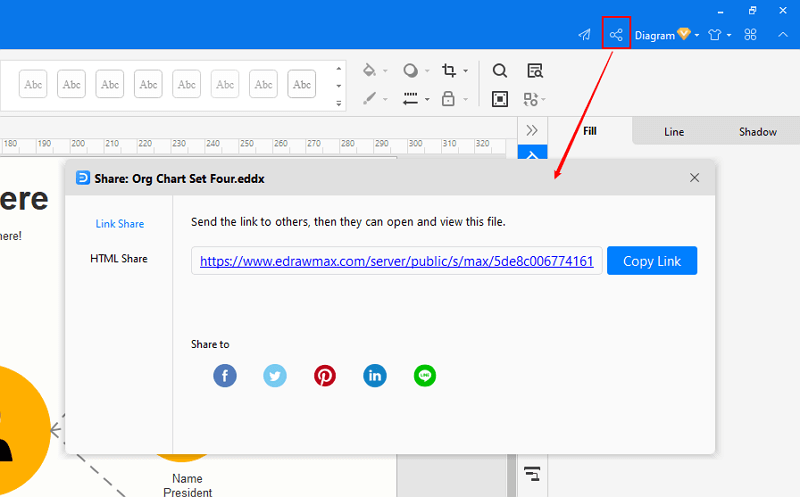
Task: Move style gallery up with arrow
Action: 339,68
